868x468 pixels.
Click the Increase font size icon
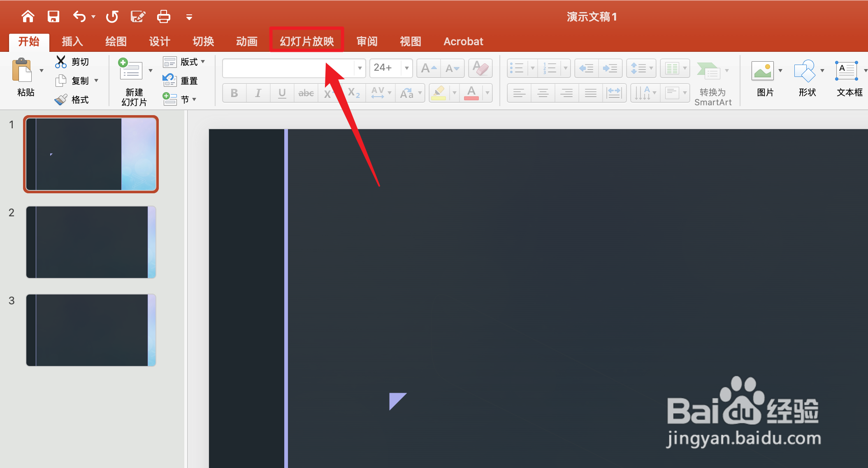428,68
